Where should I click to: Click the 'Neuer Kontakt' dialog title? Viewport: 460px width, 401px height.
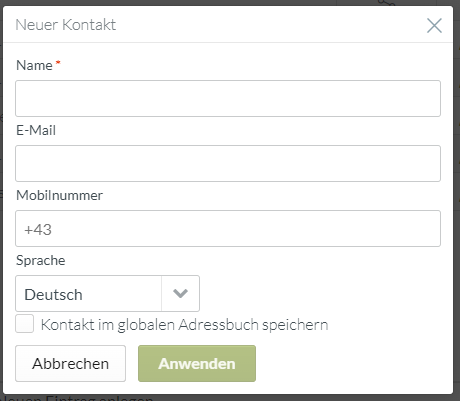point(66,25)
